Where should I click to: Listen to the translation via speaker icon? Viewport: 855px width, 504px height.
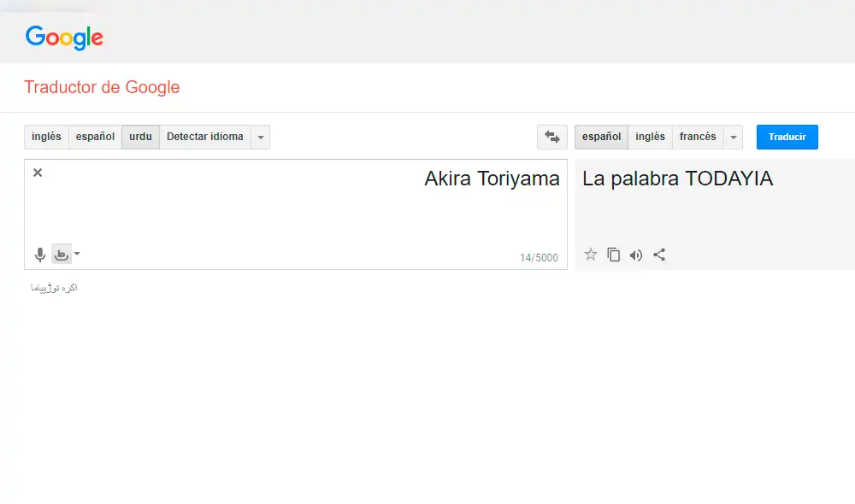click(x=635, y=255)
